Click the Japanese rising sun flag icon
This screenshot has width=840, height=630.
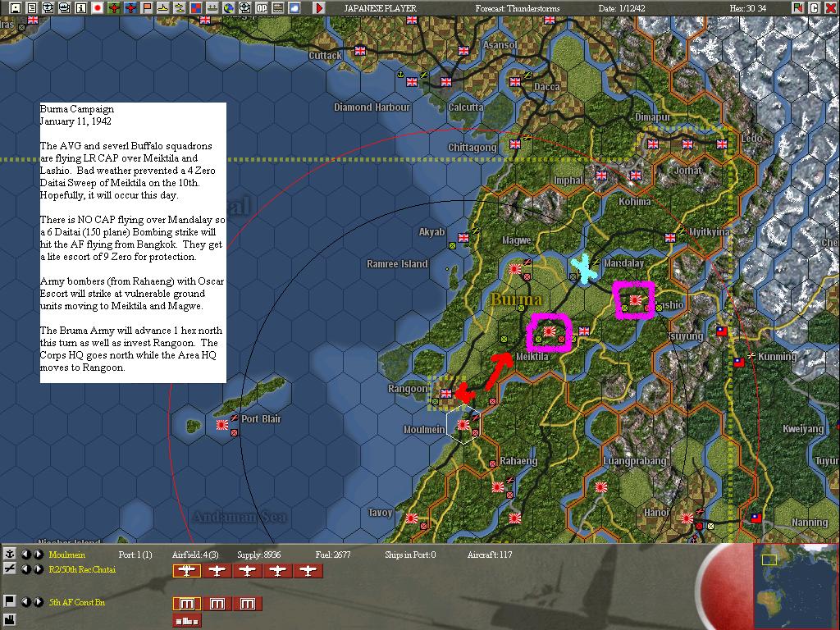click(x=98, y=7)
